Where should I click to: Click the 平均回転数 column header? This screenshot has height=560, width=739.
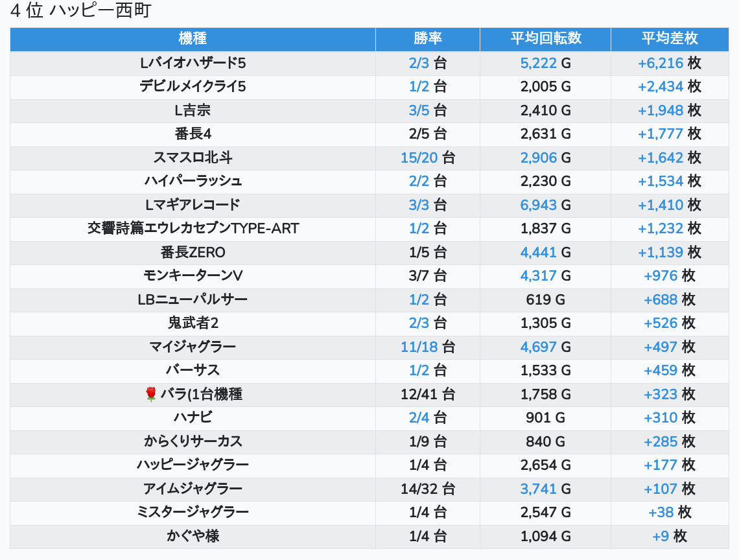click(545, 38)
